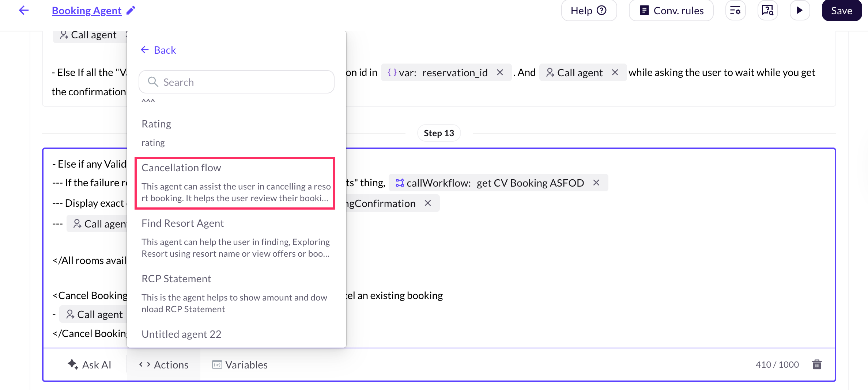Open the Actions menu

click(164, 365)
